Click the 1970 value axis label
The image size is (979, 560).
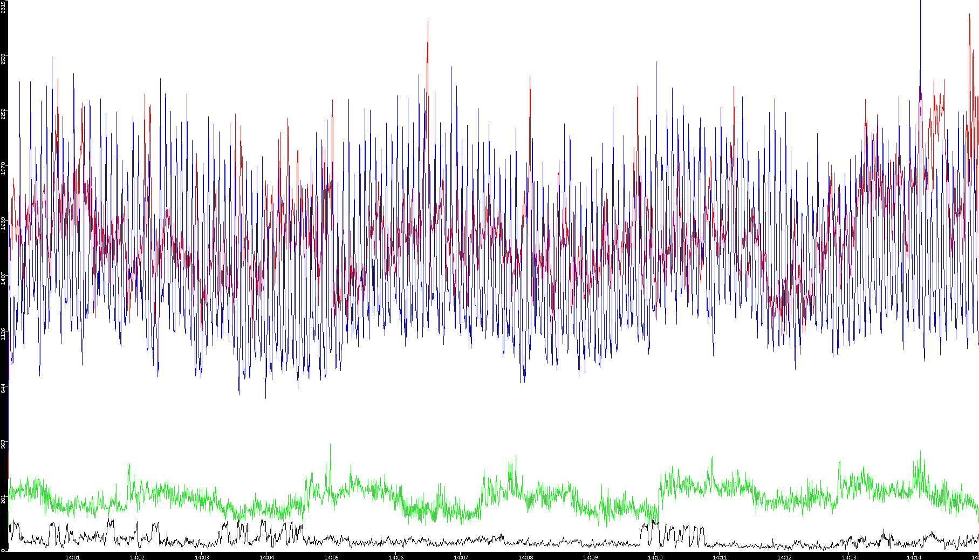click(3, 168)
